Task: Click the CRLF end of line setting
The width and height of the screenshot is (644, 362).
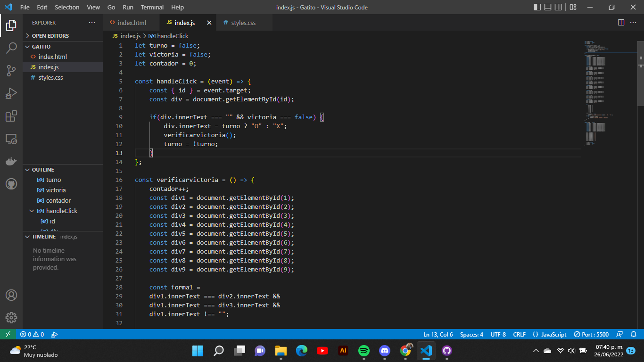Action: tap(520, 334)
